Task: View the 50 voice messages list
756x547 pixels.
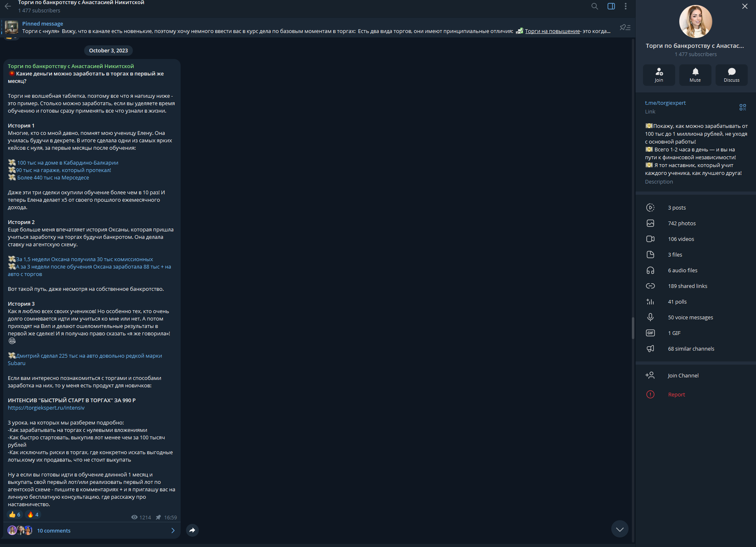Action: [695, 317]
